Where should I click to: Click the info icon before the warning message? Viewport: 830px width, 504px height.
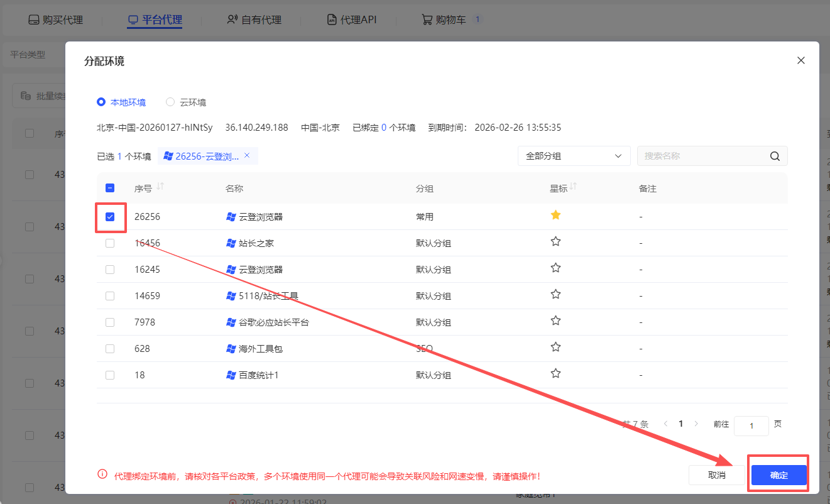(102, 474)
